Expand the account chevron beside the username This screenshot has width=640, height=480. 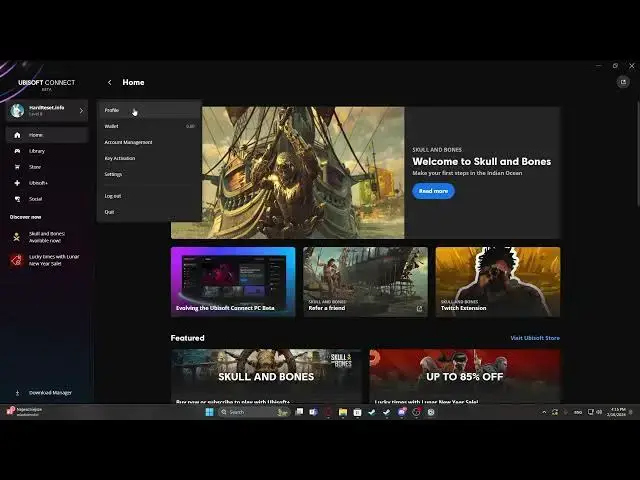pyautogui.click(x=81, y=111)
